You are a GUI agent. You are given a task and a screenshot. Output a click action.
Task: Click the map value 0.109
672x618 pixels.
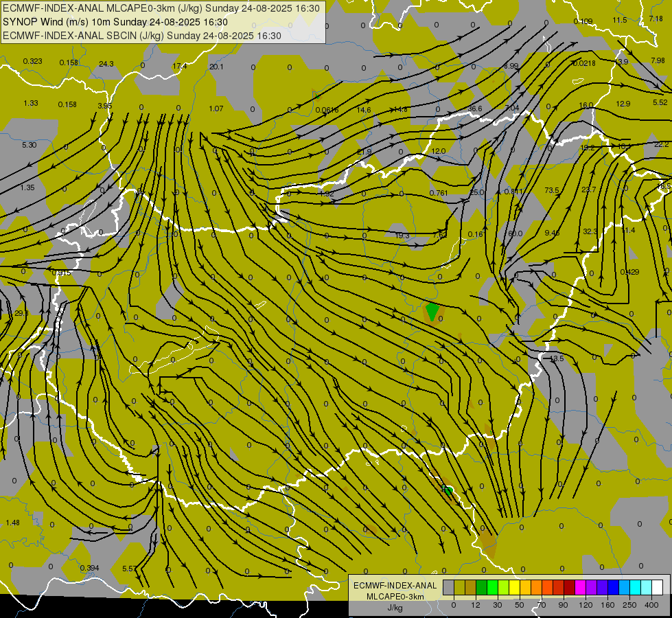tap(583, 21)
